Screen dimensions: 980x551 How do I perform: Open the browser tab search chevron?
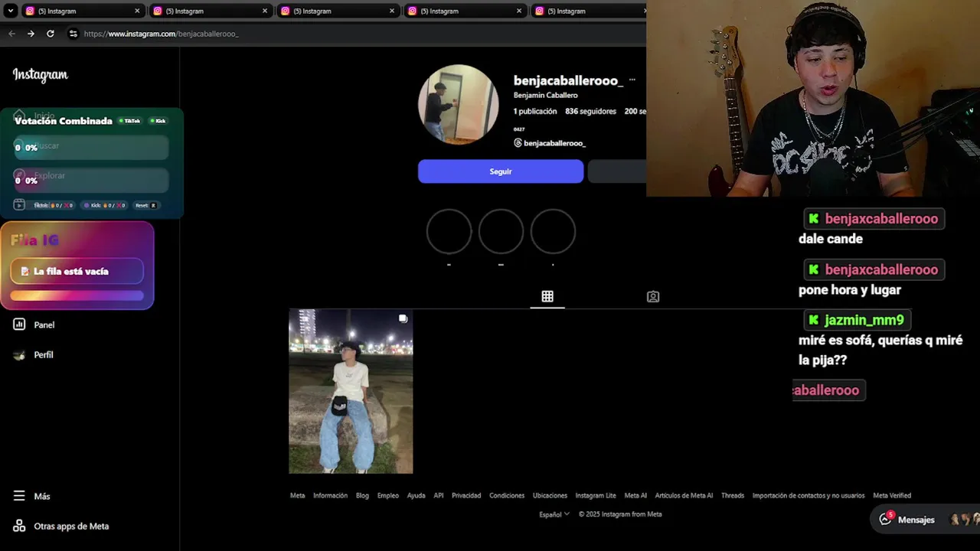pyautogui.click(x=10, y=11)
